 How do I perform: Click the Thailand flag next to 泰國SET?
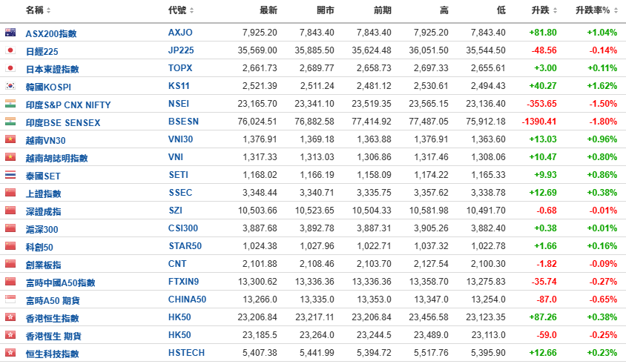pos(10,175)
